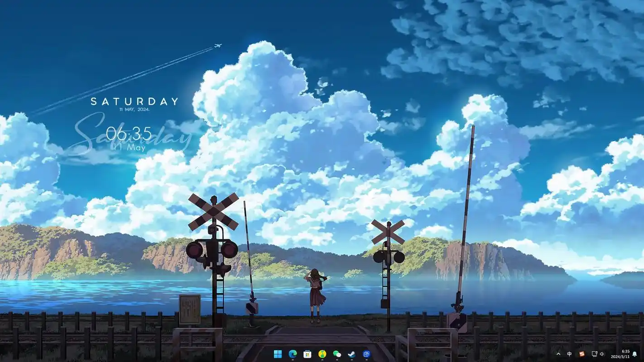Expand the hidden system tray icons chevron

tap(558, 354)
